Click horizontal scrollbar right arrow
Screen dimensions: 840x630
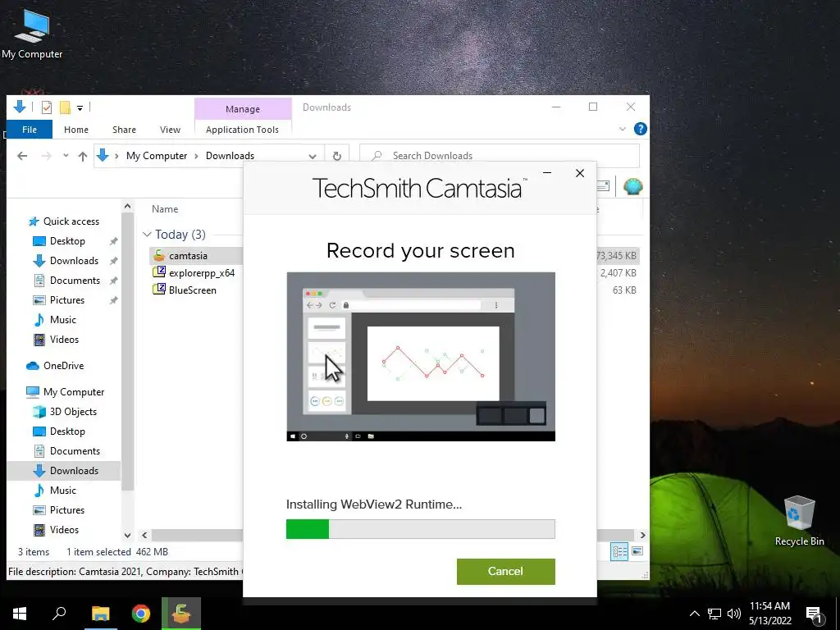click(642, 535)
